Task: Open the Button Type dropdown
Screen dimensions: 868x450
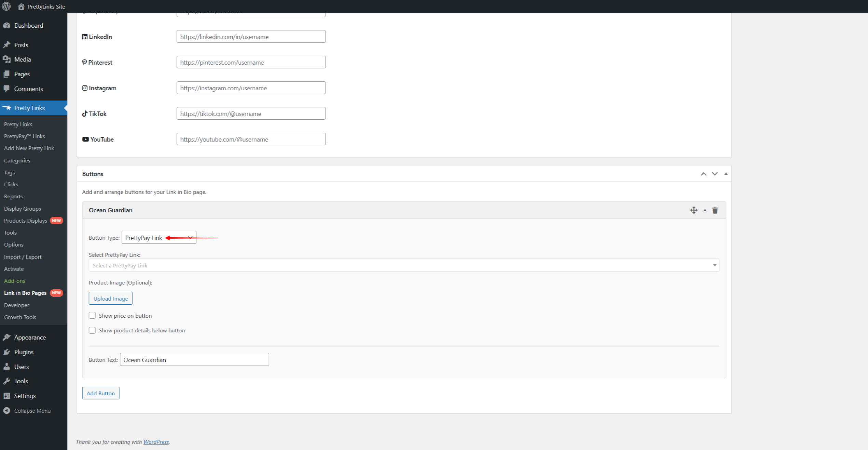Action: click(159, 238)
